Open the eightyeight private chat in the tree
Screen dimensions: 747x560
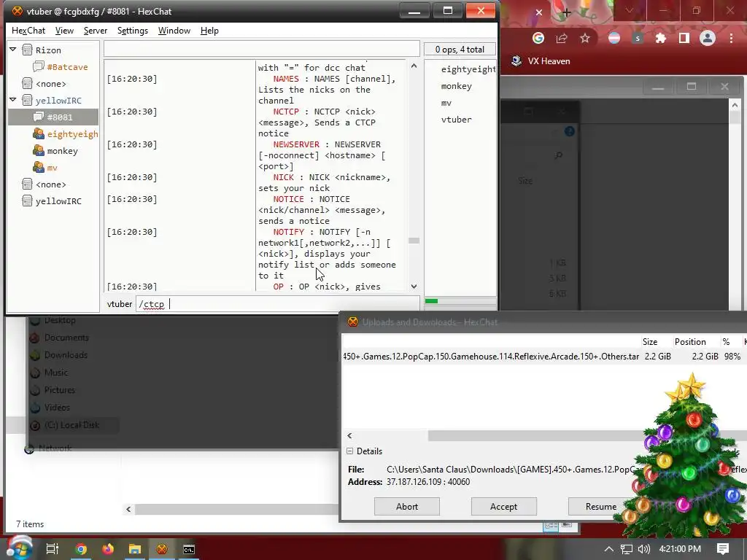tap(72, 134)
